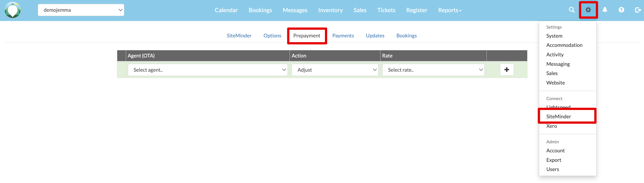Open the settings gear icon

click(x=588, y=10)
